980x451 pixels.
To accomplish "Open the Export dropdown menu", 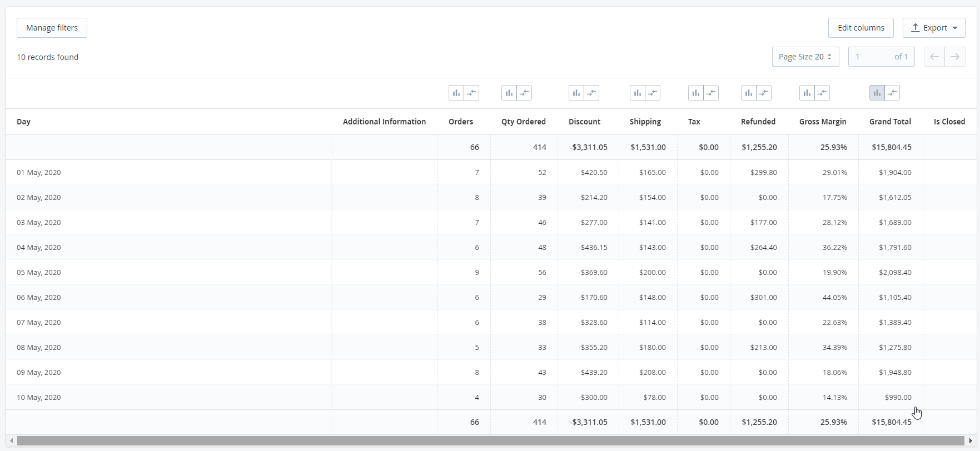I will pos(934,28).
